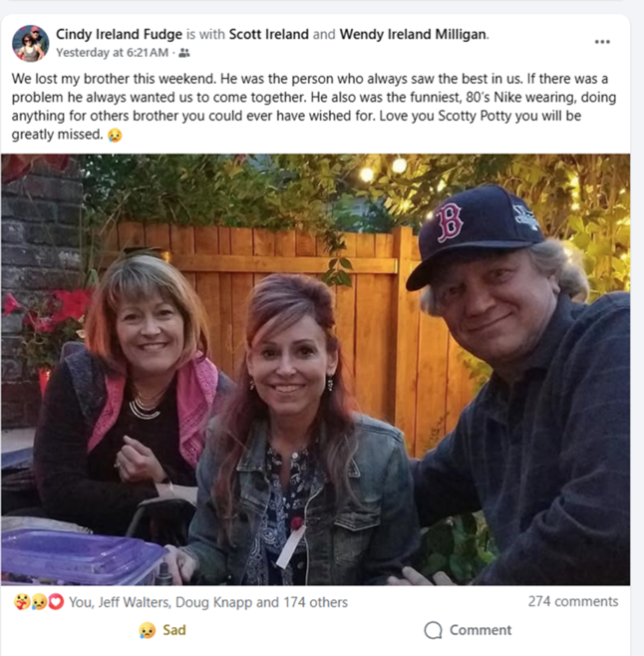This screenshot has height=656, width=644.
Task: View who reacted via '174 others' text
Action: tap(315, 602)
